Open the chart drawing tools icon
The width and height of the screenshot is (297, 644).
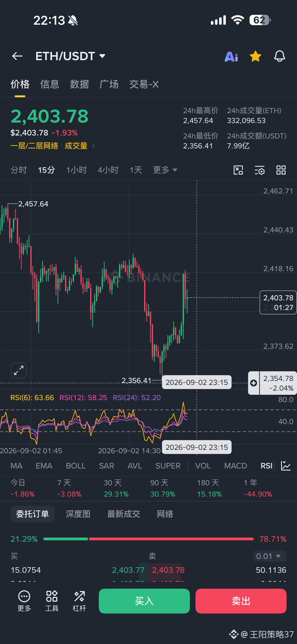point(238,170)
